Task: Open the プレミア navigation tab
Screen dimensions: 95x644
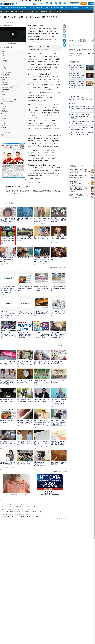Action: (x=82, y=8)
